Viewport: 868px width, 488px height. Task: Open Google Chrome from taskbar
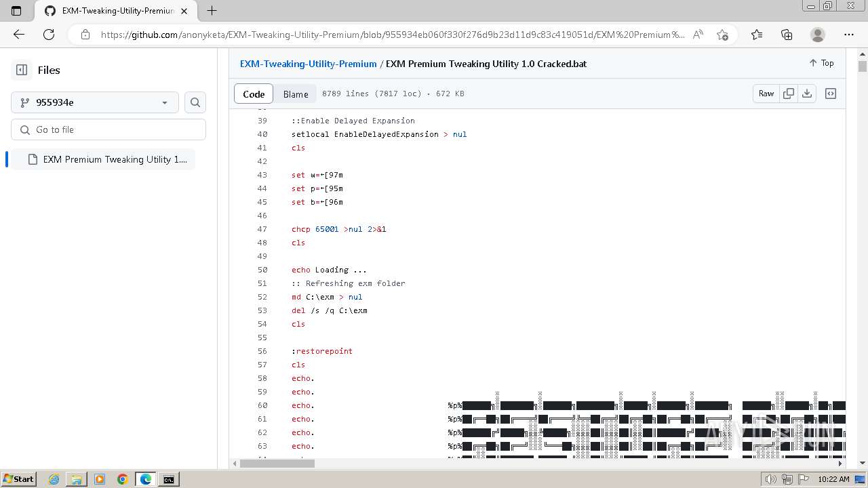click(123, 479)
